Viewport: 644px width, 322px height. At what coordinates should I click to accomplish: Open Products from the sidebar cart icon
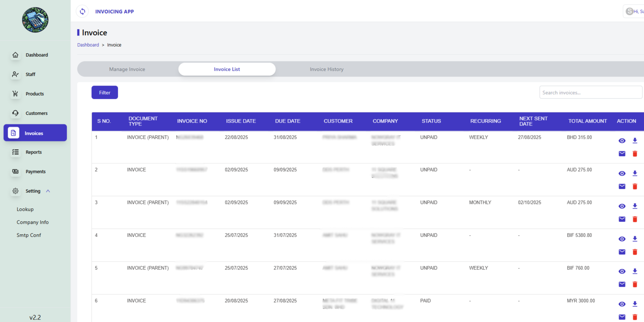point(15,94)
